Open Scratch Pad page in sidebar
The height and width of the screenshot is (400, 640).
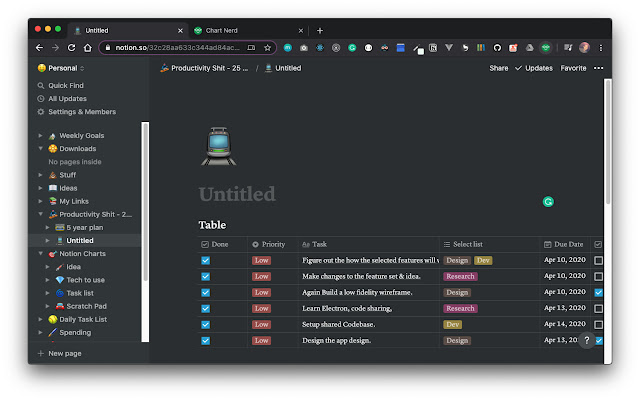pyautogui.click(x=86, y=306)
